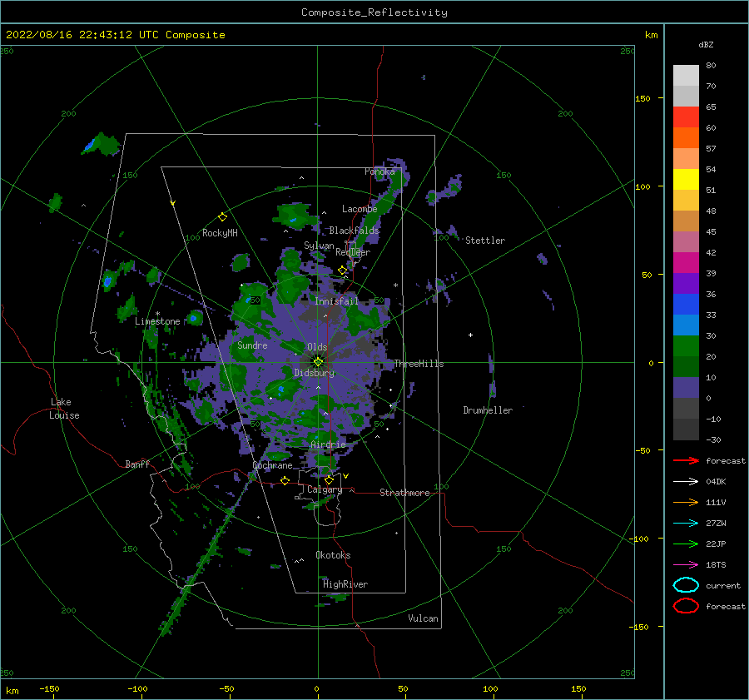Click the asterisk marker above Limestone
This screenshot has height=700, width=749.
tap(157, 314)
